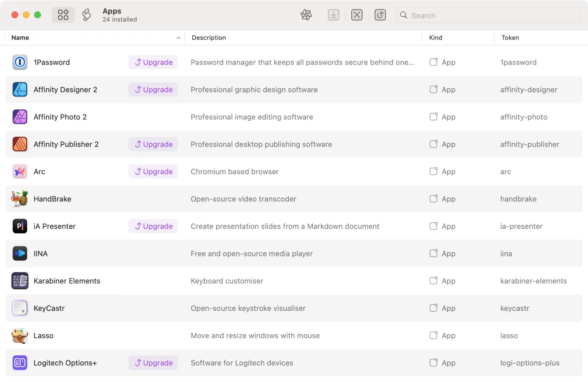Screen dimensions: 588x382
Task: Click the install download icon in toolbar
Action: coord(333,15)
